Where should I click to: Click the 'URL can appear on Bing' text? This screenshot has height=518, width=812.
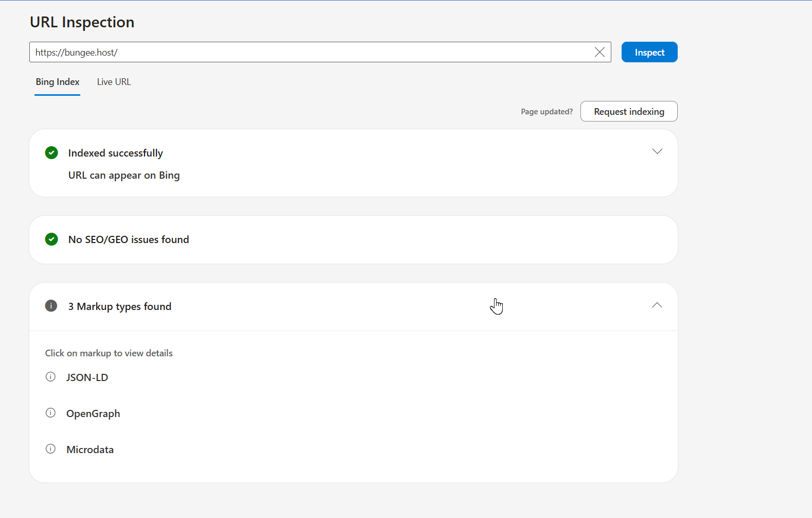(124, 175)
